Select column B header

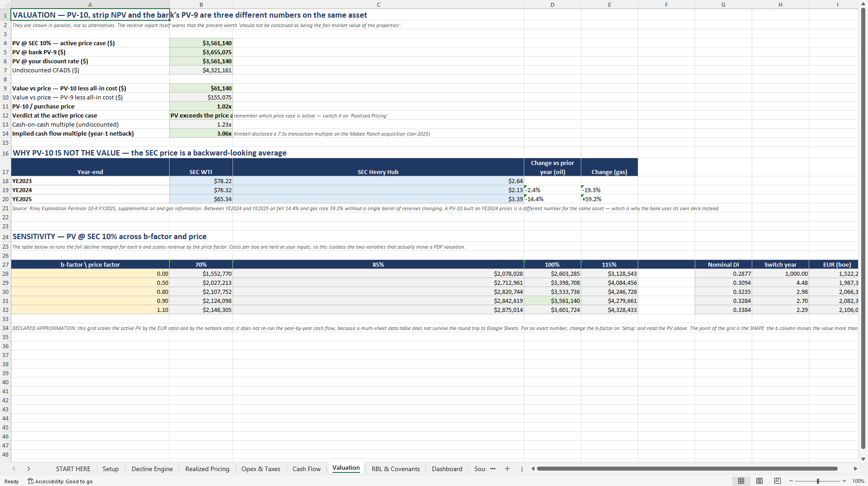201,5
